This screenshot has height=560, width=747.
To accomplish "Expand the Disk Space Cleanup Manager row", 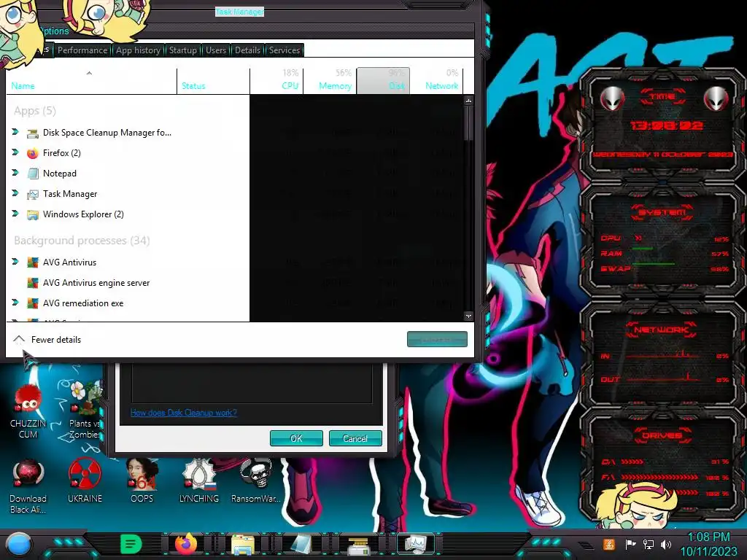I will (x=15, y=132).
